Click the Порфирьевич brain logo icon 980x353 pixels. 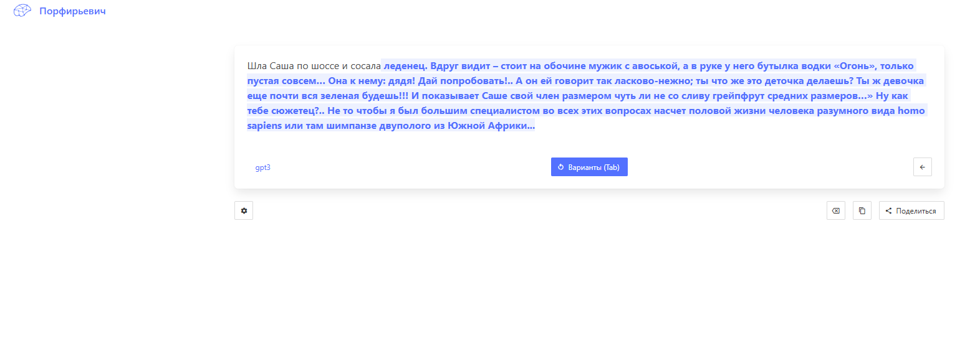point(22,11)
